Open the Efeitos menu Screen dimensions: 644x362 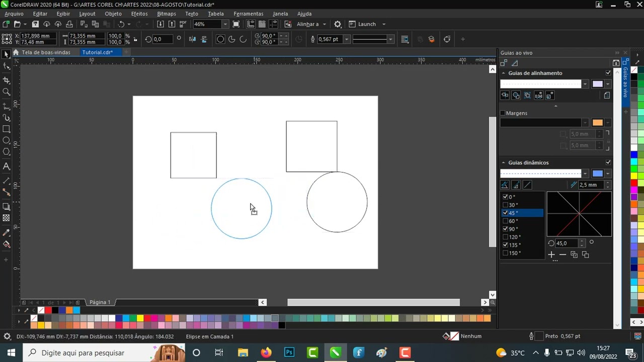click(x=139, y=14)
